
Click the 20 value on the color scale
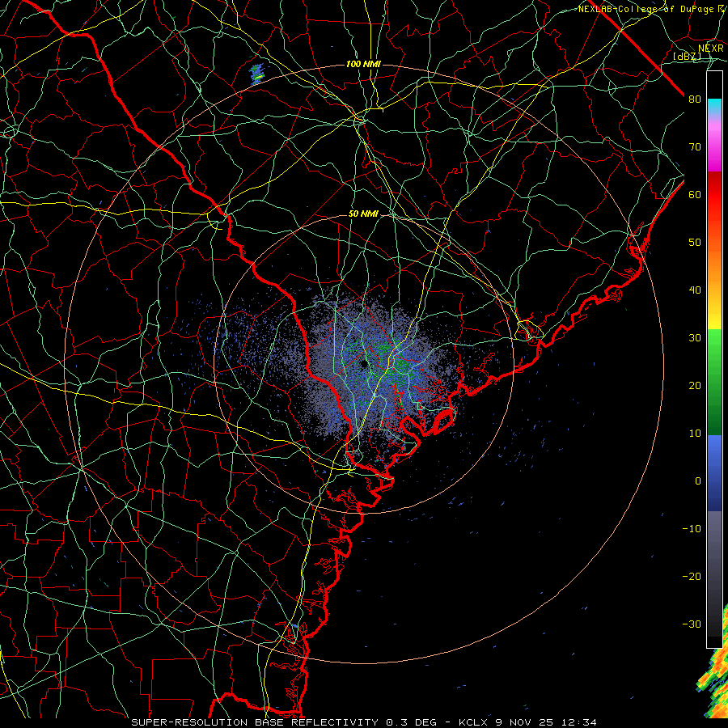point(695,385)
